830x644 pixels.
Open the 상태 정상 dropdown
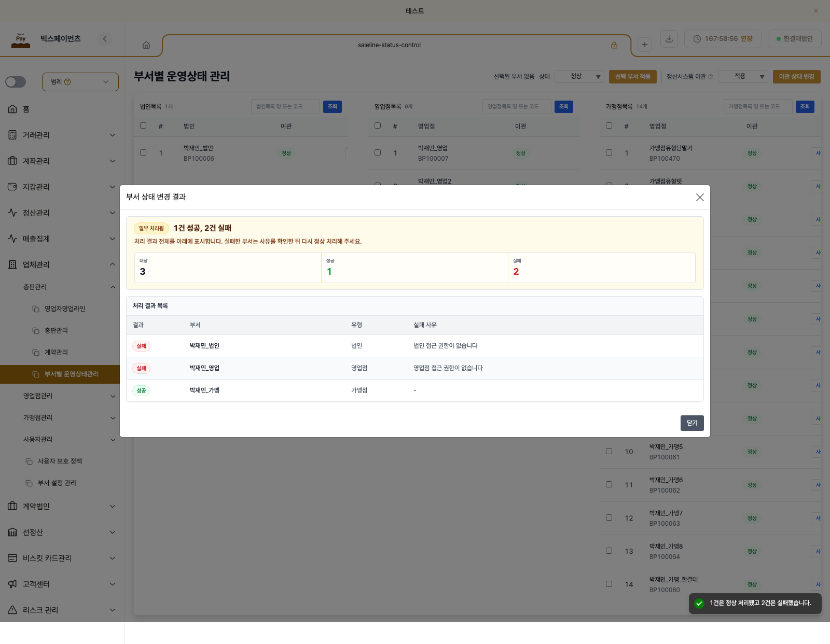point(579,77)
